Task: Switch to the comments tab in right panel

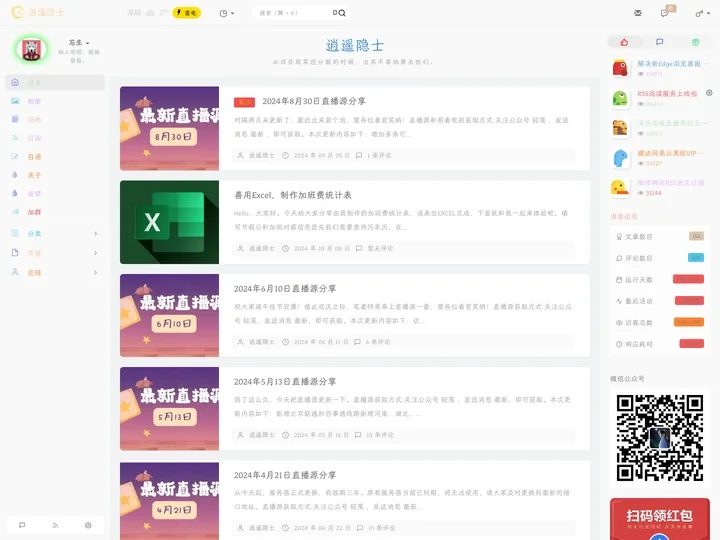Action: [x=660, y=42]
